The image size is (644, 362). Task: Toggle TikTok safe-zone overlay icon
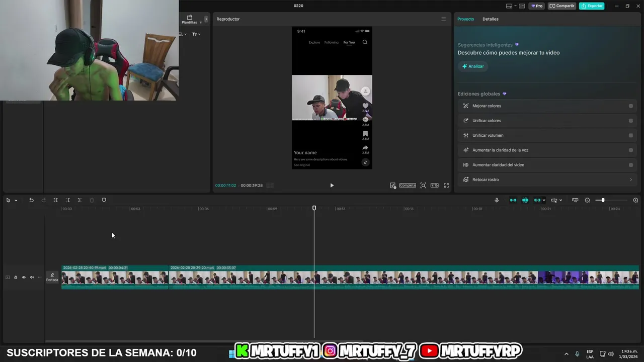(x=393, y=186)
